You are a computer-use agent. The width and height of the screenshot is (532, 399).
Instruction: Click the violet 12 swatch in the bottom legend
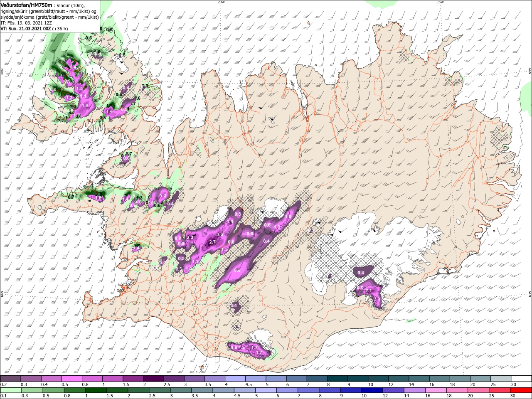pos(394,390)
